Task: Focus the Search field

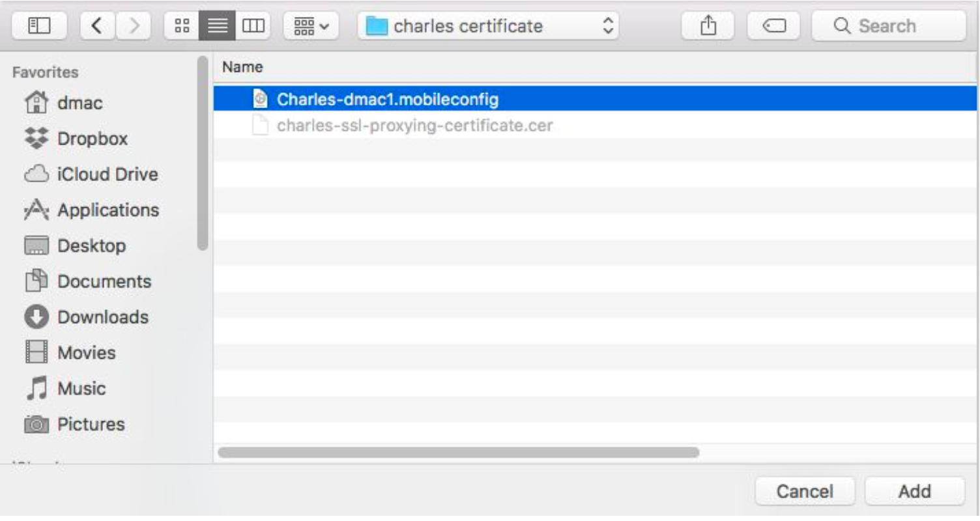Action: coord(889,26)
